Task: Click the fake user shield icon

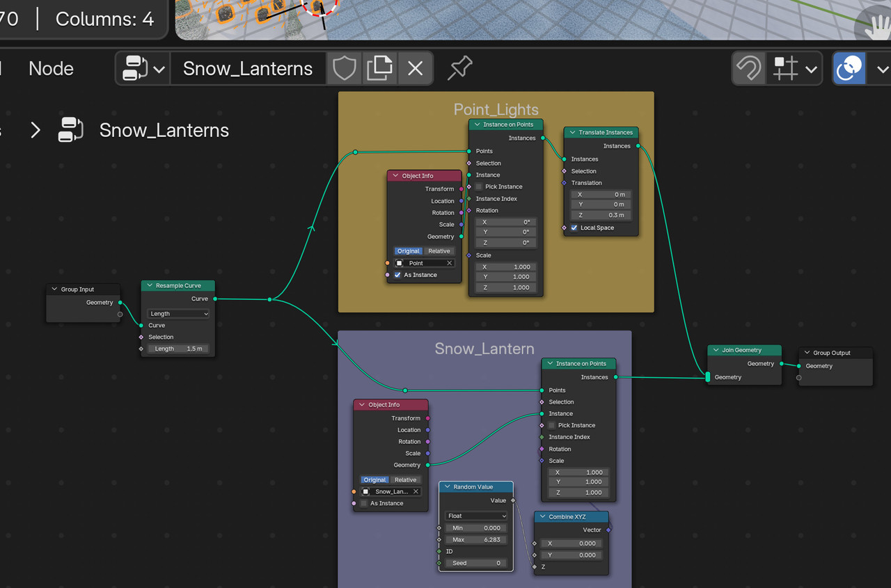Action: pos(344,68)
